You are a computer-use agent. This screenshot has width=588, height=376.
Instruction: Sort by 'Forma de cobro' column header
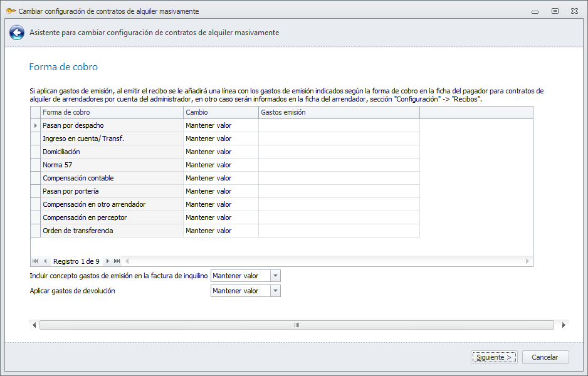112,113
